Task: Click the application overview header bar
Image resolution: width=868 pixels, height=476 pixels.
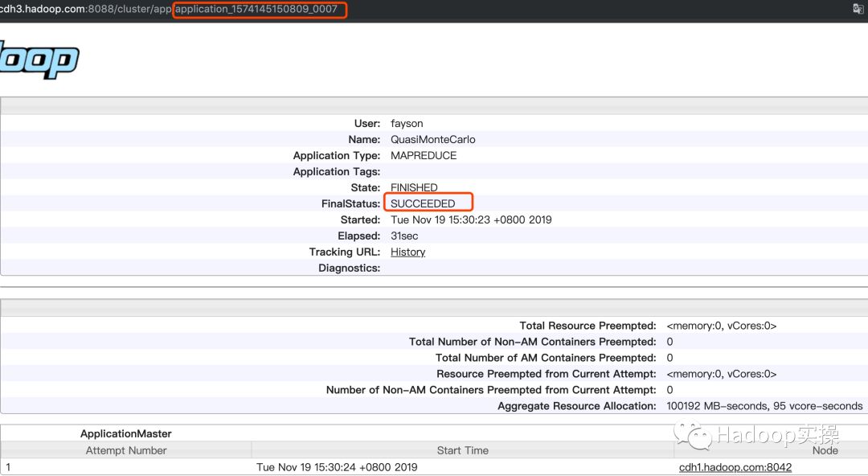Action: pos(434,106)
